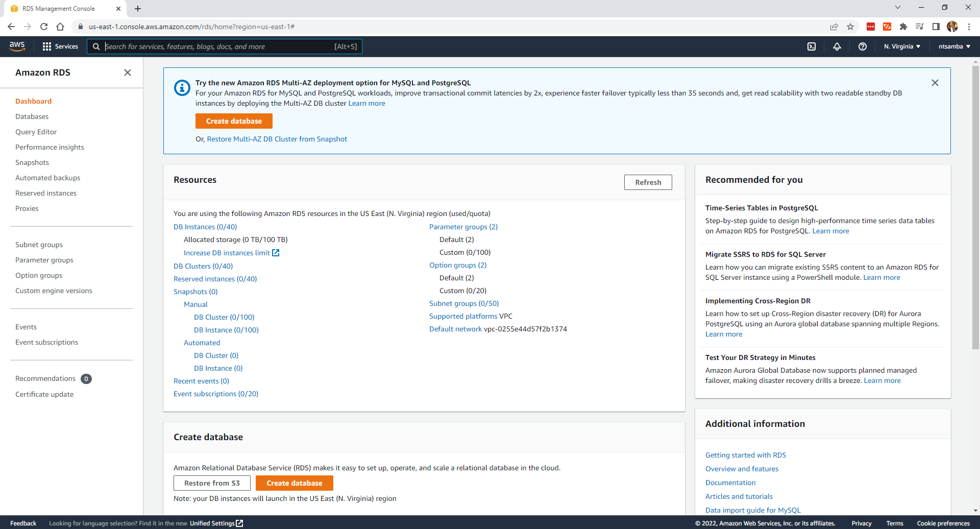Click Create database in the info banner

(234, 121)
